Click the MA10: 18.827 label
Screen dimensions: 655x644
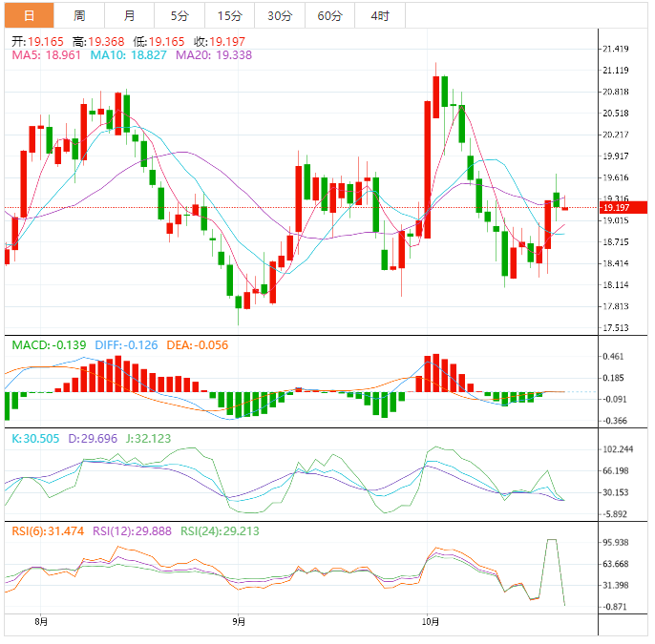(129, 55)
